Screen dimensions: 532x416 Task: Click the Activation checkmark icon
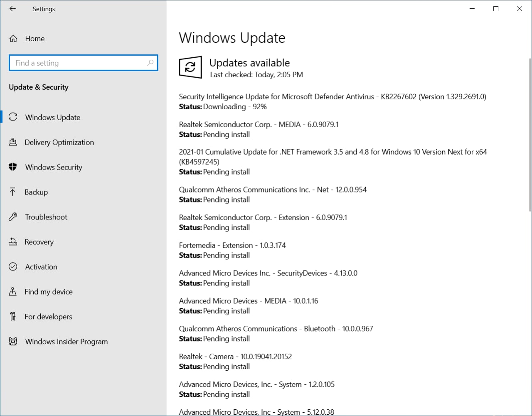tap(13, 267)
